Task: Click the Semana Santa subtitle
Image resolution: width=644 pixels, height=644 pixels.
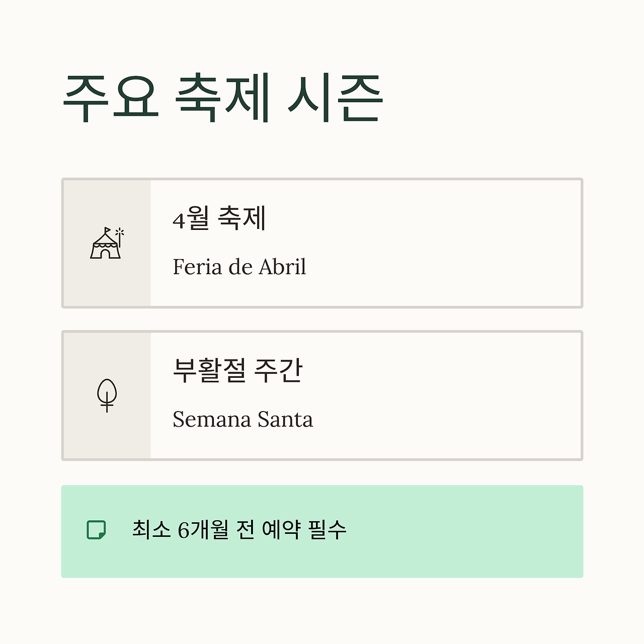Action: coord(243,419)
